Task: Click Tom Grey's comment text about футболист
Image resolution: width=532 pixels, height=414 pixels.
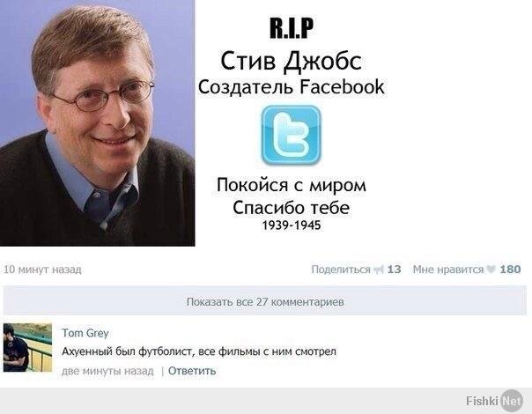Action: pos(199,351)
